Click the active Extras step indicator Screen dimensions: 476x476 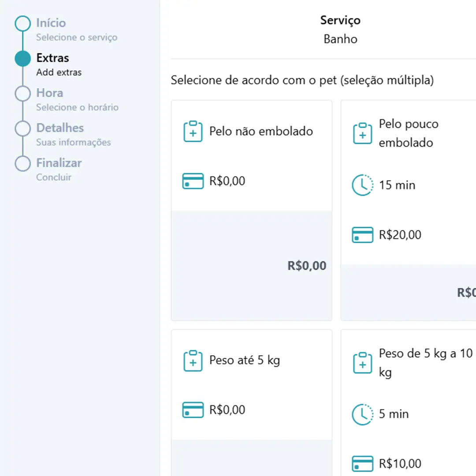[x=23, y=58]
